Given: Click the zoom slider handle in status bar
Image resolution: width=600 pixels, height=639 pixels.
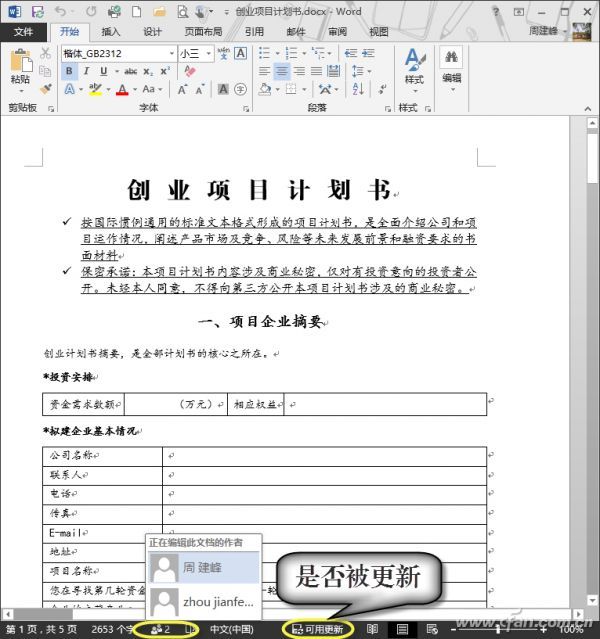Looking at the screenshot, I should [x=498, y=630].
